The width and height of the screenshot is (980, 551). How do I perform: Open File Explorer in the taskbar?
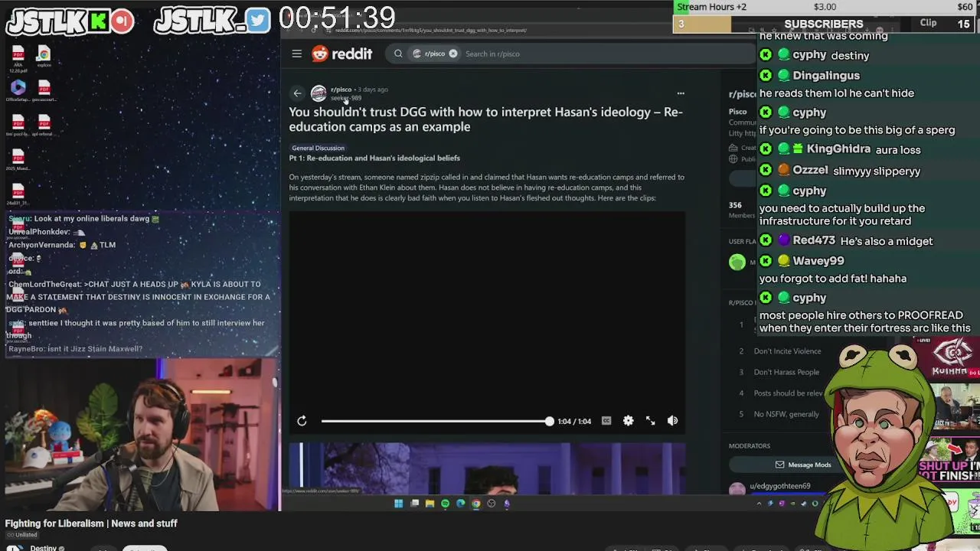[x=430, y=504]
